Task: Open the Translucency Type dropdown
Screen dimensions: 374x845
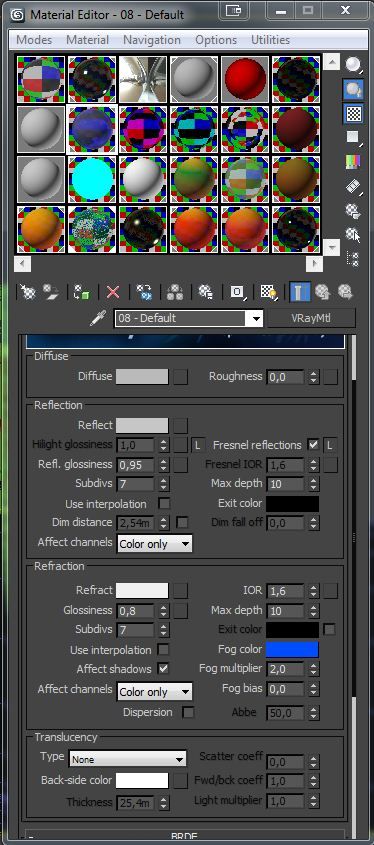Action: [128, 759]
